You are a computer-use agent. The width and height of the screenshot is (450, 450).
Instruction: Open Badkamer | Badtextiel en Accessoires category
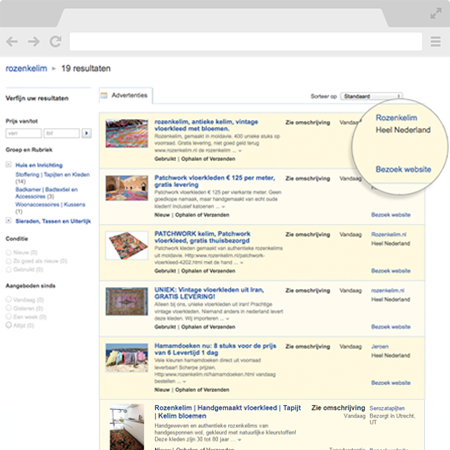46,193
